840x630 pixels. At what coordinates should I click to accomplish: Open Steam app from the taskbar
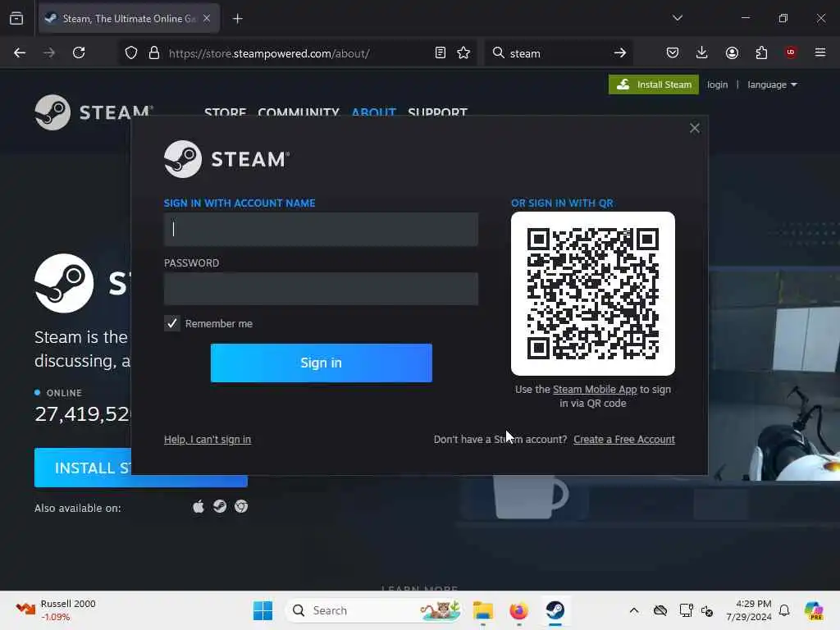click(555, 610)
